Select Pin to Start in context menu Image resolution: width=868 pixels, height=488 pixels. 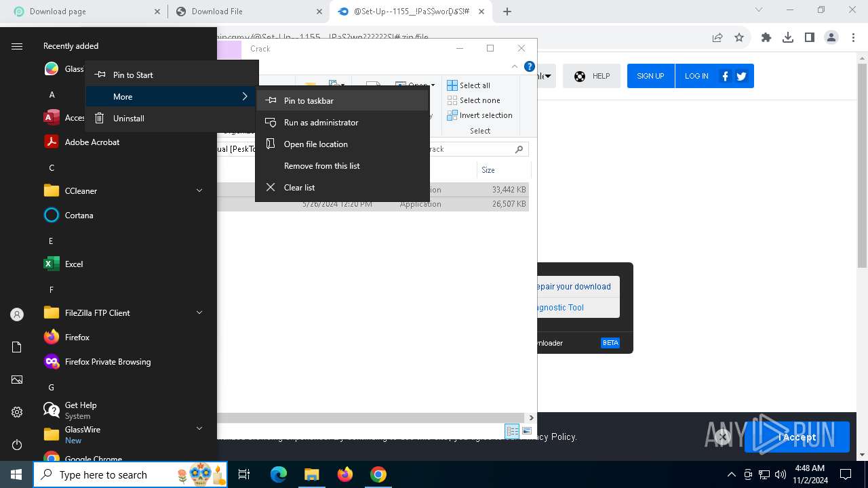[172, 75]
